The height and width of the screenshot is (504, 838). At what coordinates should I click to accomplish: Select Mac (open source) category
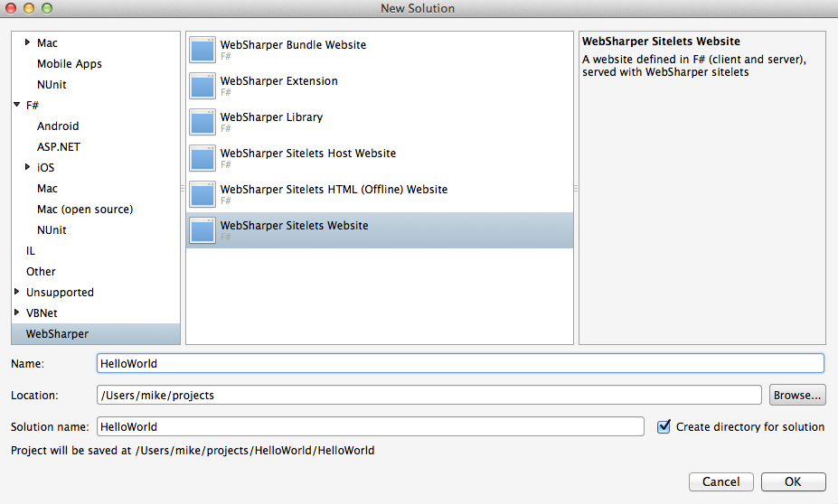coord(85,210)
